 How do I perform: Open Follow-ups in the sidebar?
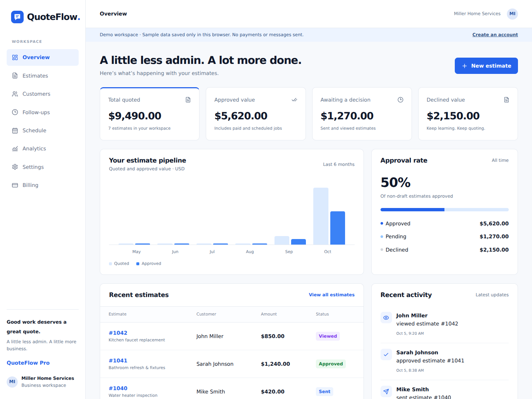click(x=42, y=112)
